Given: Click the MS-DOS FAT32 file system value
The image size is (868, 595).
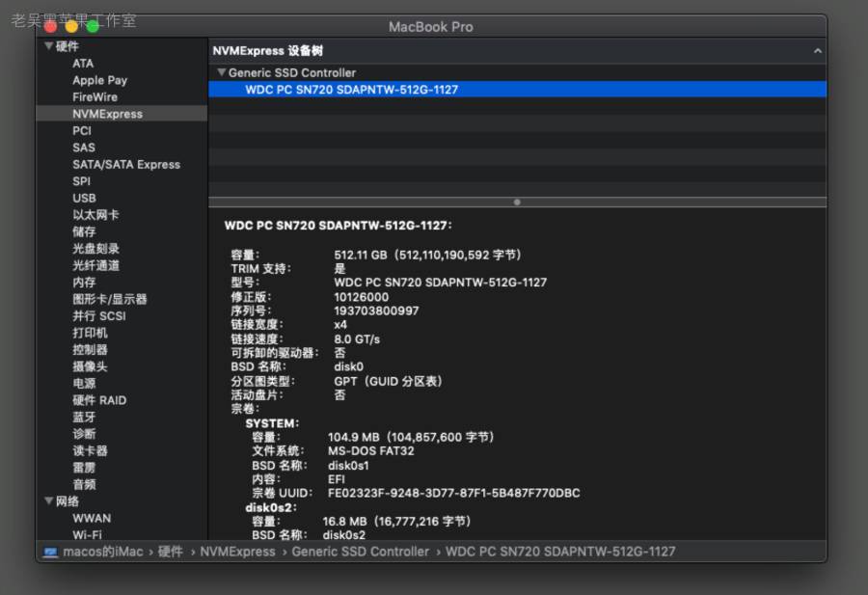Looking at the screenshot, I should pos(371,450).
